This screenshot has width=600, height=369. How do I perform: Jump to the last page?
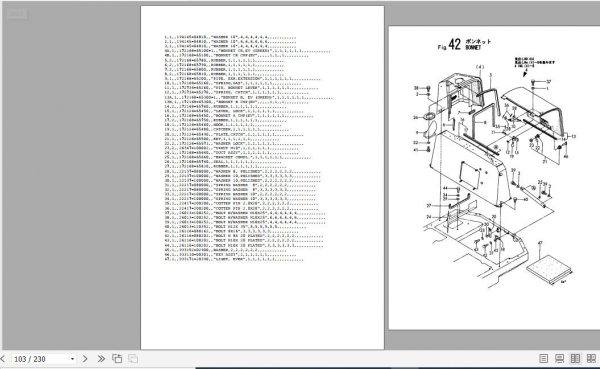(101, 359)
